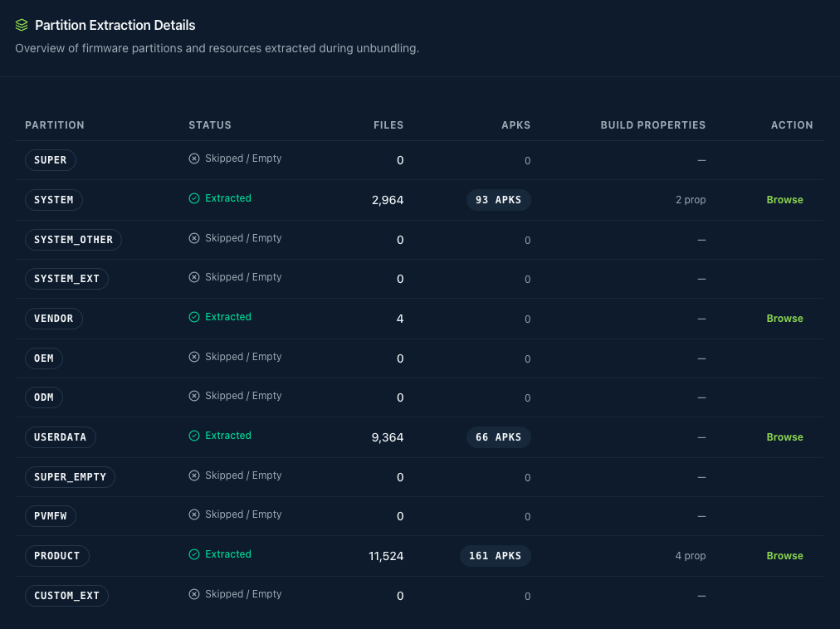Click the STATUS column header

pyautogui.click(x=210, y=124)
